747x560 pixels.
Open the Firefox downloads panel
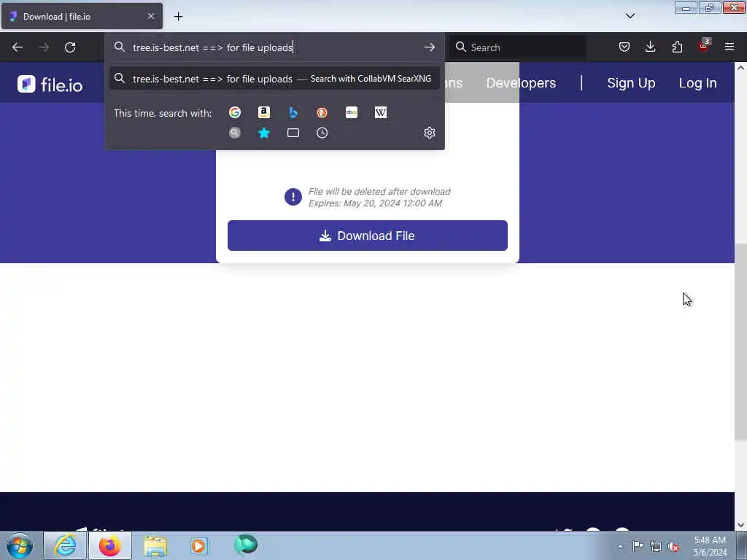click(x=650, y=47)
